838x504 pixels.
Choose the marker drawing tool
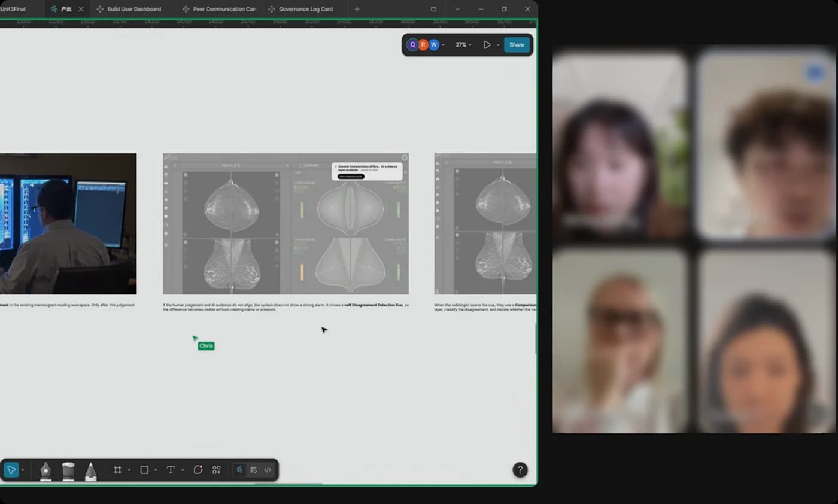68,471
